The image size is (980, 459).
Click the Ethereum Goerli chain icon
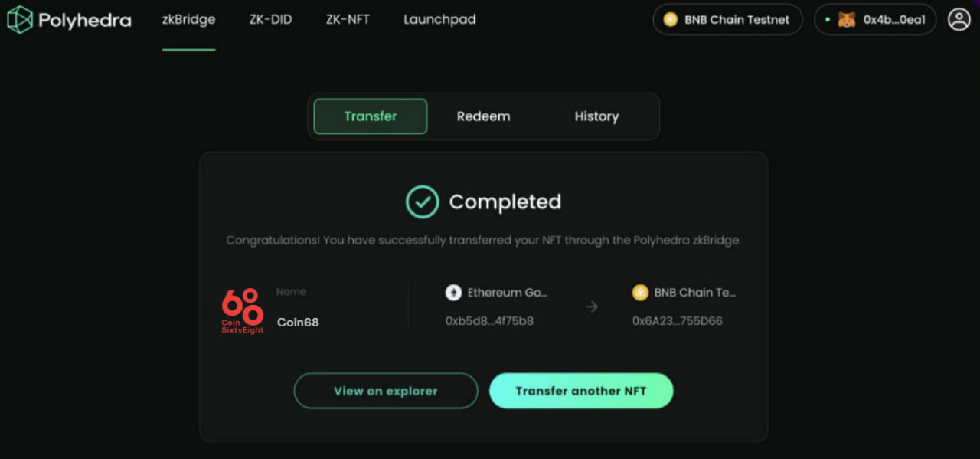[453, 293]
